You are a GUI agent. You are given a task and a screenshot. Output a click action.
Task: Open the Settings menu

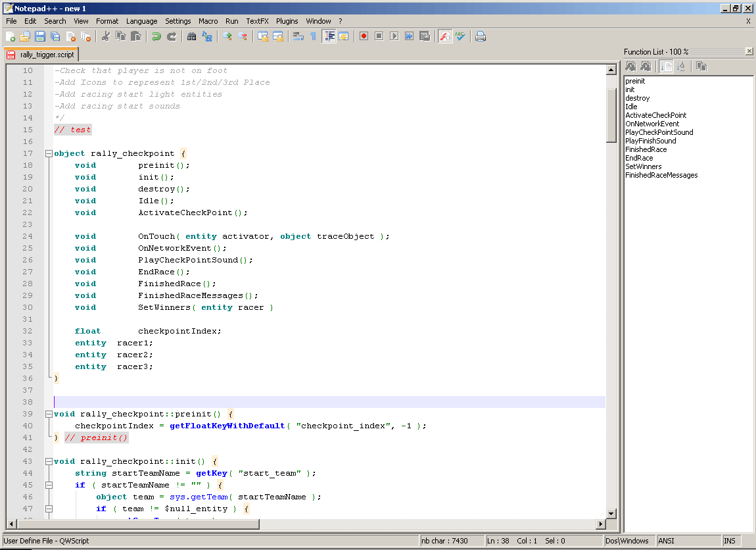coord(178,21)
